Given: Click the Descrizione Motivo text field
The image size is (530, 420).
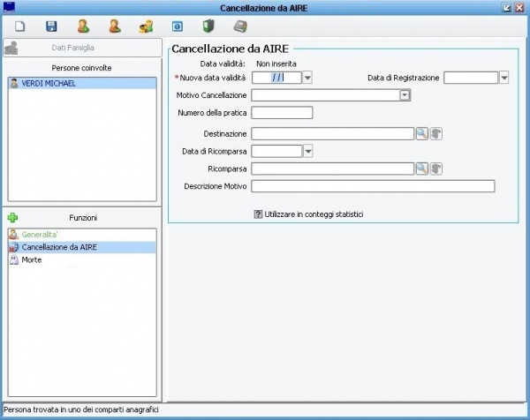Looking at the screenshot, I should pyautogui.click(x=373, y=186).
